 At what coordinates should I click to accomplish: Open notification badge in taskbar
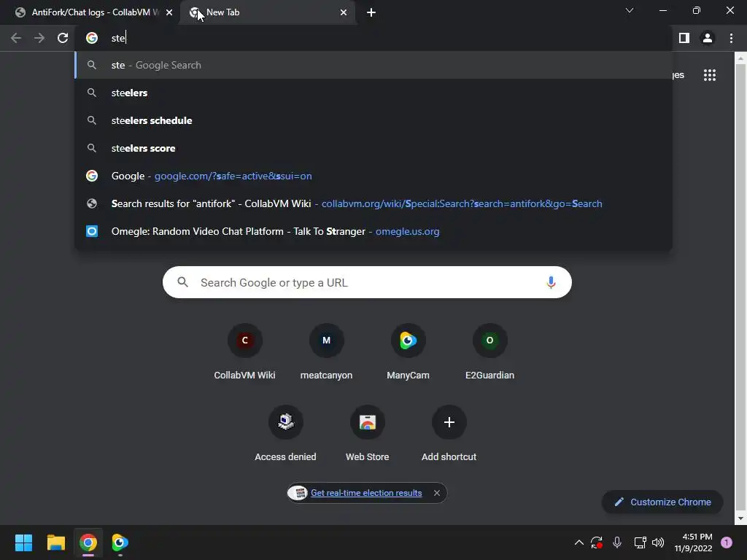coord(727,542)
